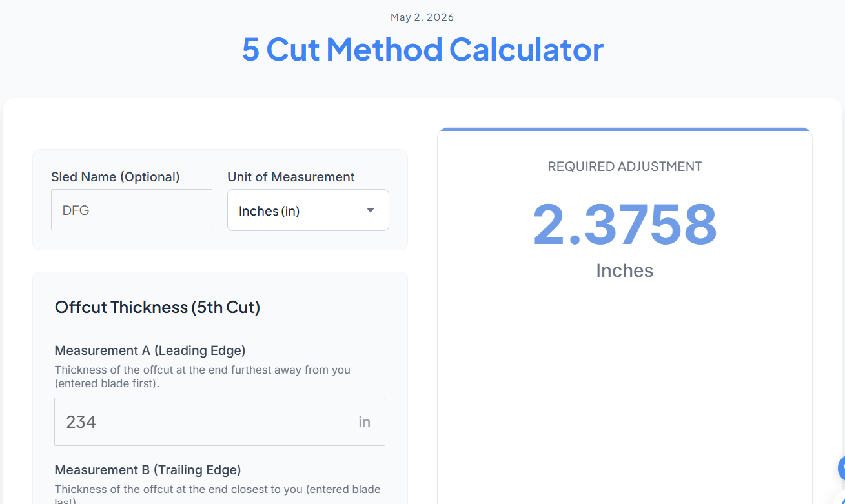Click the Offcut Thickness (5th Cut) heading
The width and height of the screenshot is (845, 504).
click(158, 307)
